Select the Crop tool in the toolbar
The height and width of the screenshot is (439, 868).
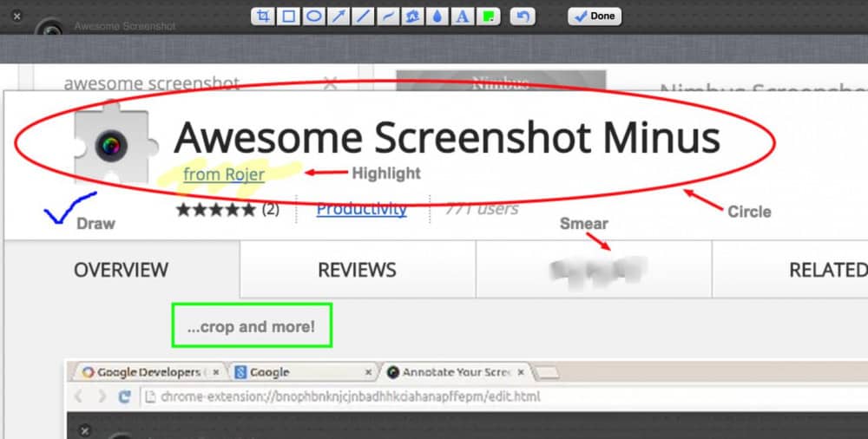263,16
